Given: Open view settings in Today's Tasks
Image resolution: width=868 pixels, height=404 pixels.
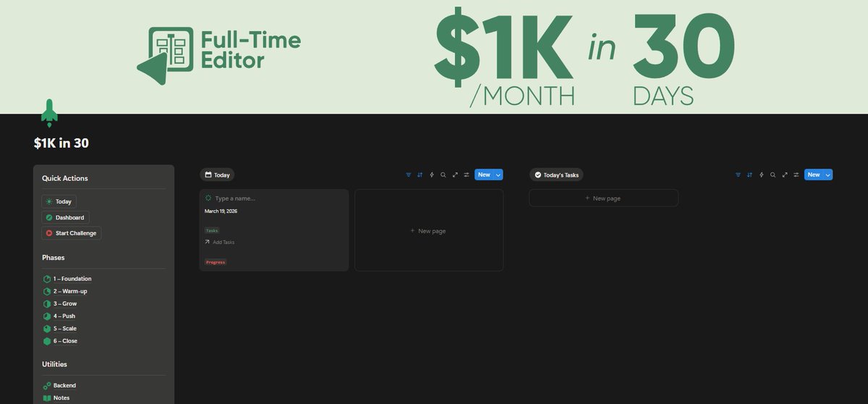Looking at the screenshot, I should (x=796, y=174).
